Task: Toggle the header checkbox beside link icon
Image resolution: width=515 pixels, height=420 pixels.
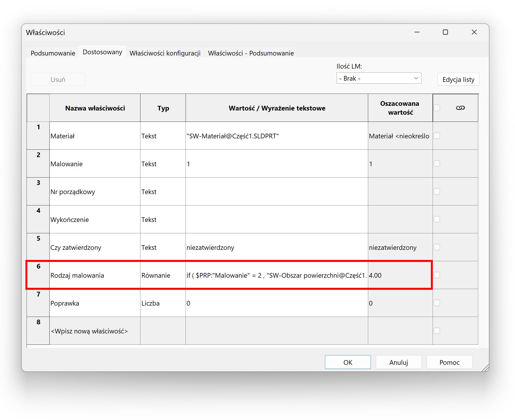Action: (x=437, y=108)
